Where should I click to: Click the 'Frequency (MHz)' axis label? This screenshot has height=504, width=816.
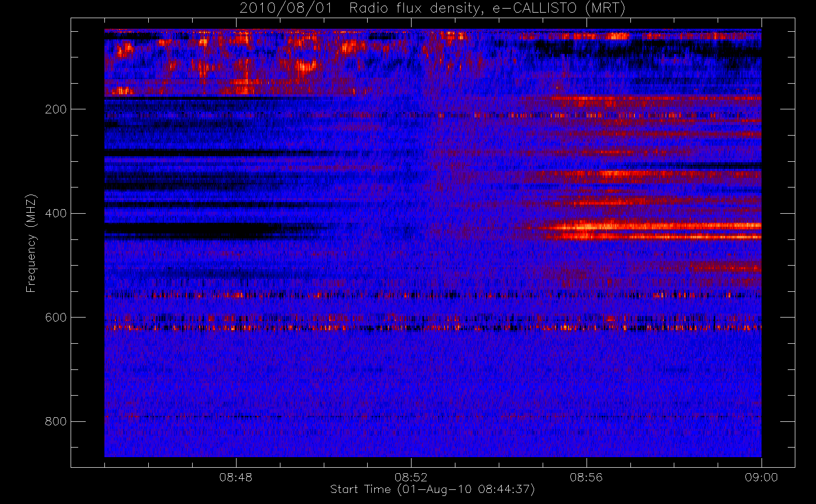pos(31,243)
